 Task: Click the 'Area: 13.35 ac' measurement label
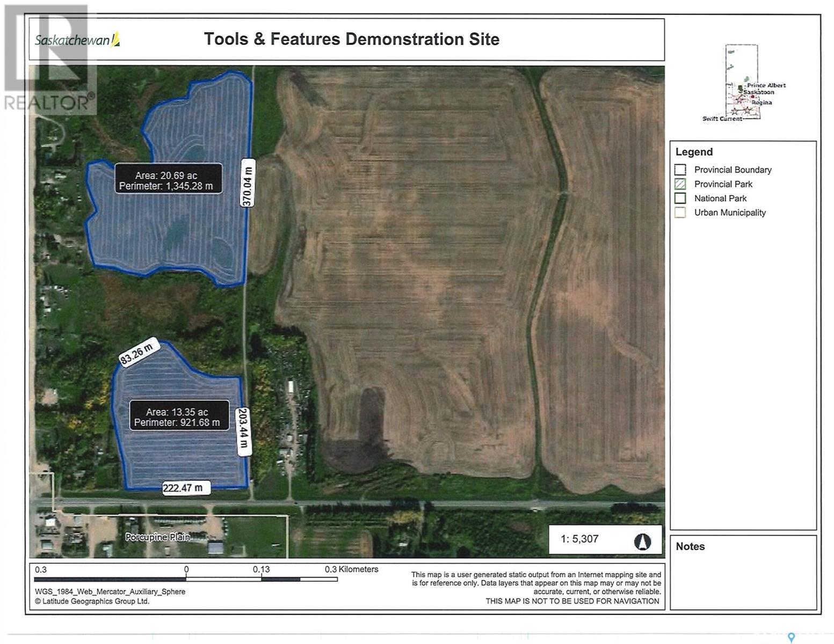point(179,415)
